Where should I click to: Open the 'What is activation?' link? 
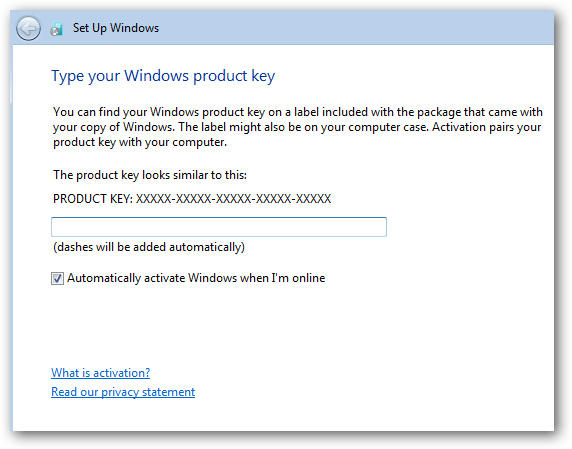click(100, 373)
